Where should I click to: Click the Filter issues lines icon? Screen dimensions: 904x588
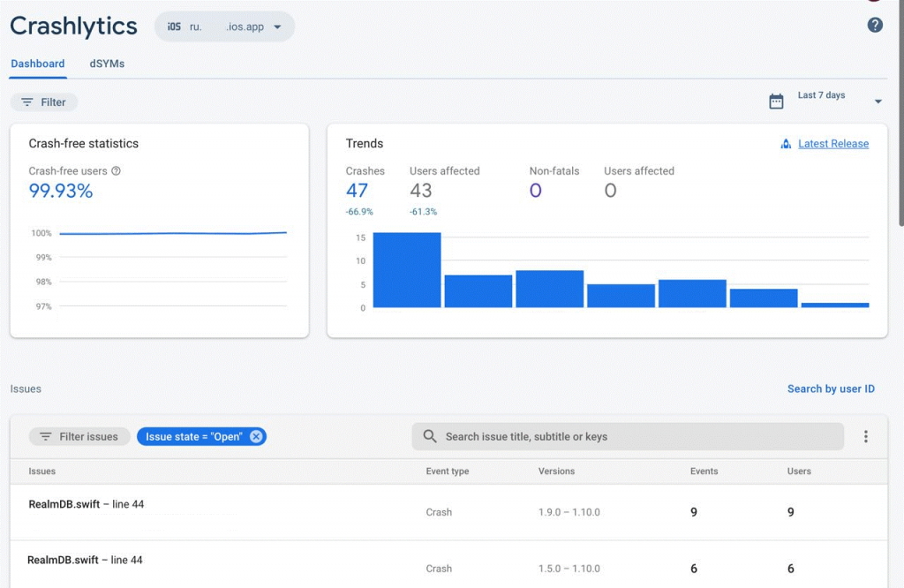click(46, 436)
